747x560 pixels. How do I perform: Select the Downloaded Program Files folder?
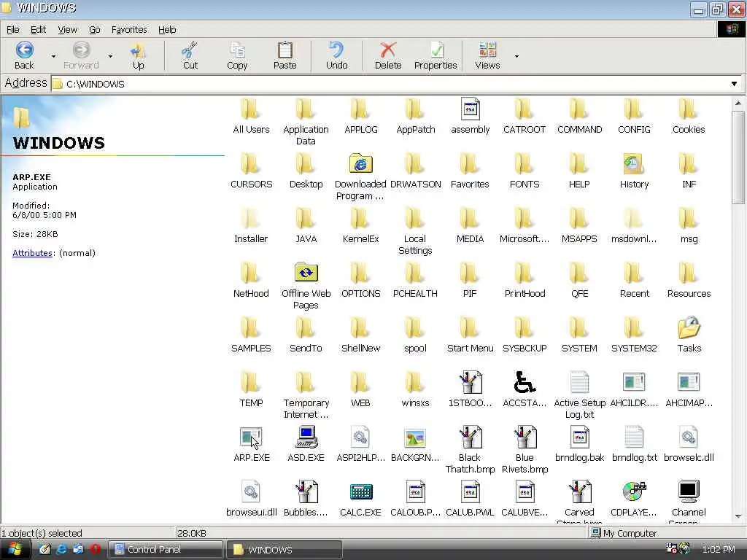click(x=360, y=163)
